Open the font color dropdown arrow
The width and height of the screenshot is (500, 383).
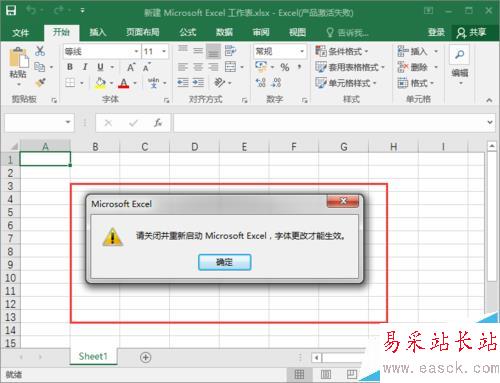coord(135,83)
